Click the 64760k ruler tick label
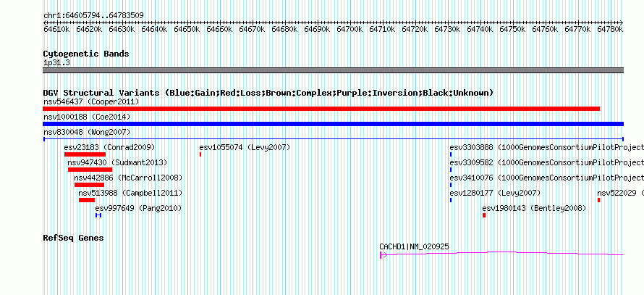Screen dimensions: 644x295 pyautogui.click(x=545, y=29)
